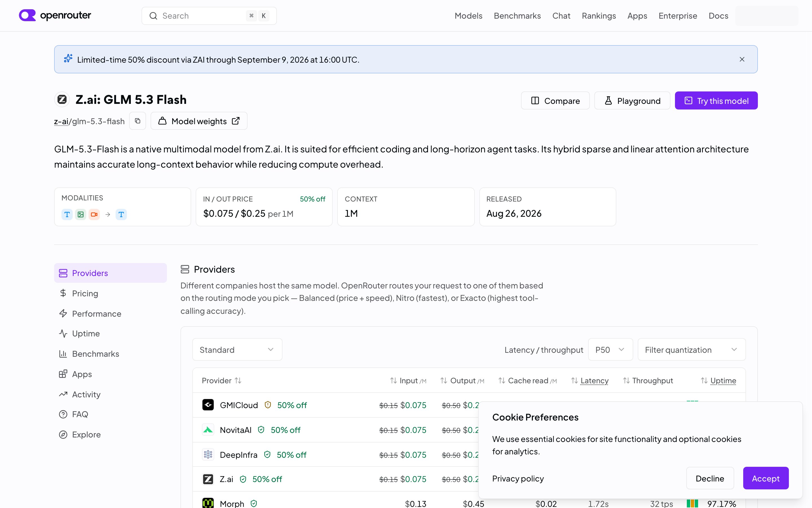Image resolution: width=812 pixels, height=508 pixels.
Task: Select Activity in the sidebar
Action: tap(111, 394)
